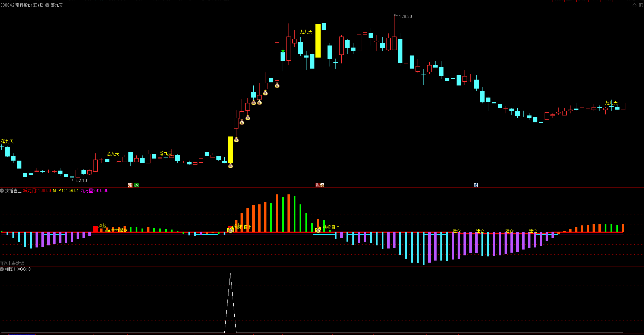Image resolution: width=644 pixels, height=335 pixels.
Task: Expand the 扶摇直上 indicator panel menu
Action: tap(2, 191)
